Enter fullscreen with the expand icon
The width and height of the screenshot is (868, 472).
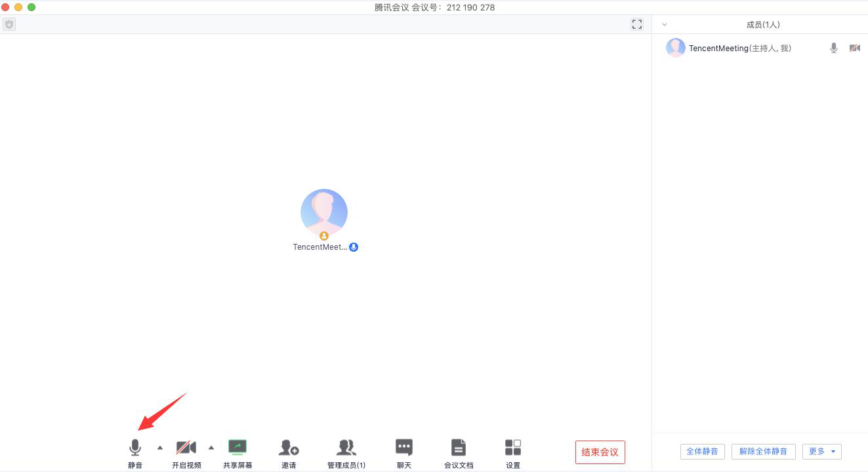click(637, 24)
